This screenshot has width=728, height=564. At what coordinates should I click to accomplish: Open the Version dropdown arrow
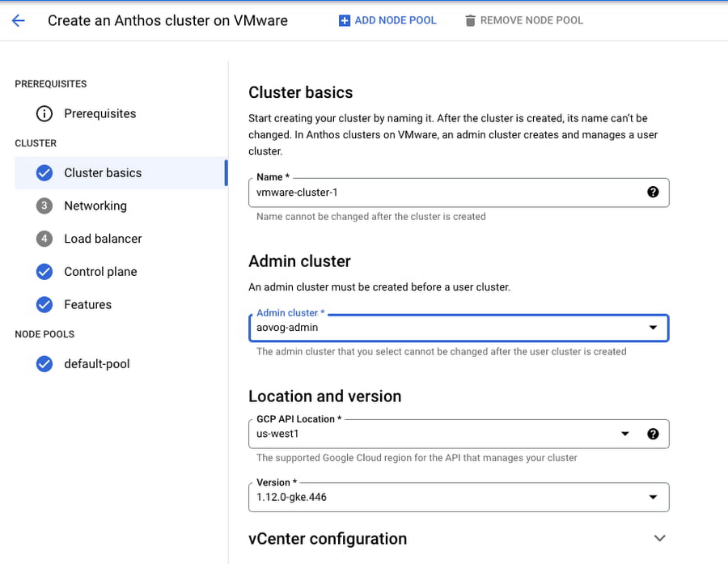653,497
